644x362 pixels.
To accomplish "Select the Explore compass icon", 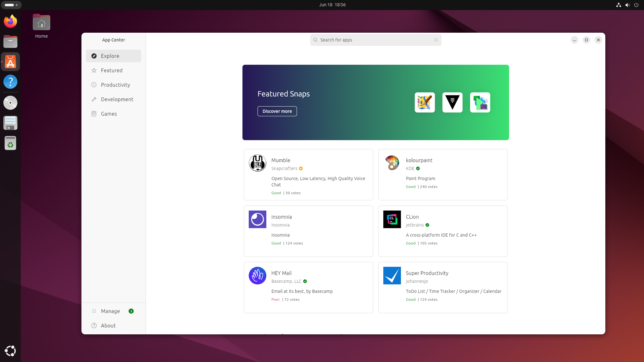I will (x=94, y=56).
